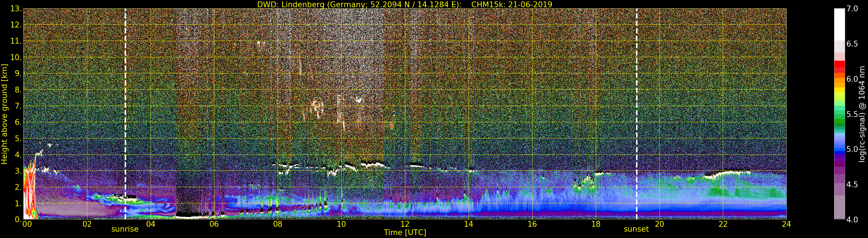Click height axis tick '3.'

click(x=18, y=171)
